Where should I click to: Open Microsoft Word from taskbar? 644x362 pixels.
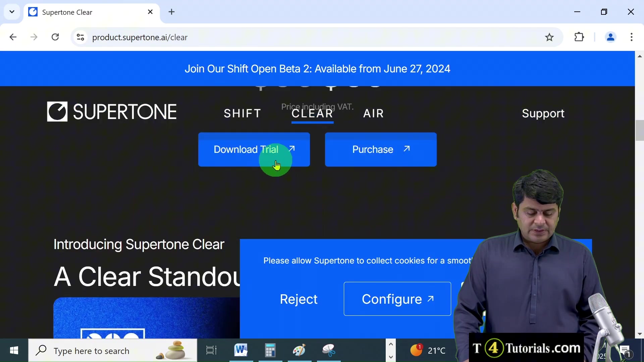click(241, 350)
